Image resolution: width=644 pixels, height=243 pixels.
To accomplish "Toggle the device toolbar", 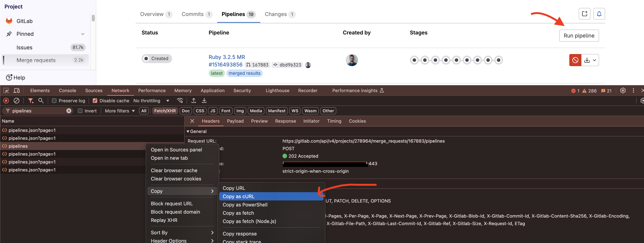I will (17, 90).
